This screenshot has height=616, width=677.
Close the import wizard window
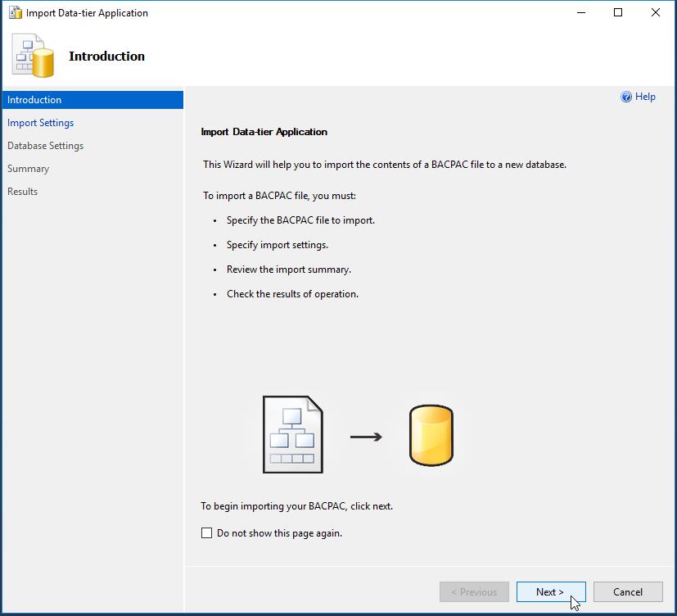[x=656, y=13]
